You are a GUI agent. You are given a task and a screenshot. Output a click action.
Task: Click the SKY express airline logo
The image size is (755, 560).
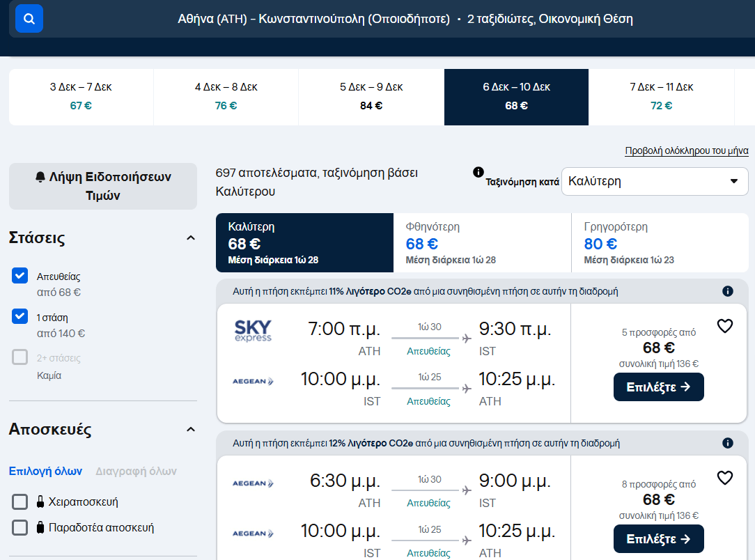coord(253,331)
